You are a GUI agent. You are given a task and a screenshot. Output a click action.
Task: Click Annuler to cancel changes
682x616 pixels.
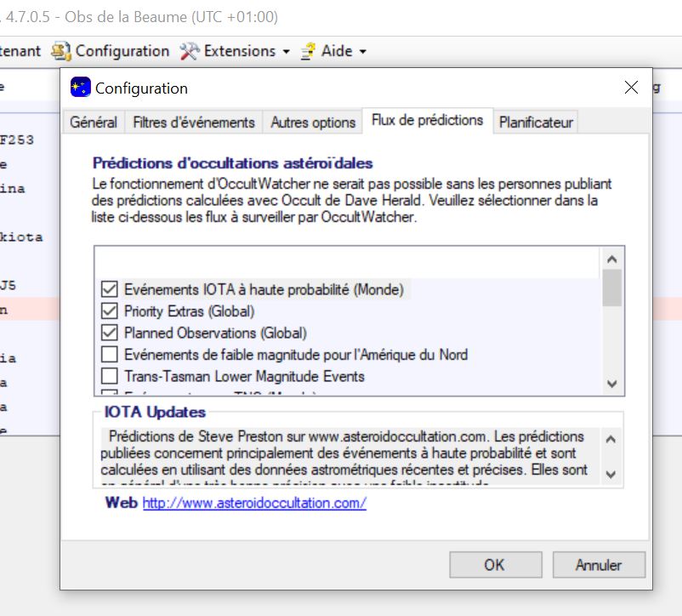click(x=599, y=565)
